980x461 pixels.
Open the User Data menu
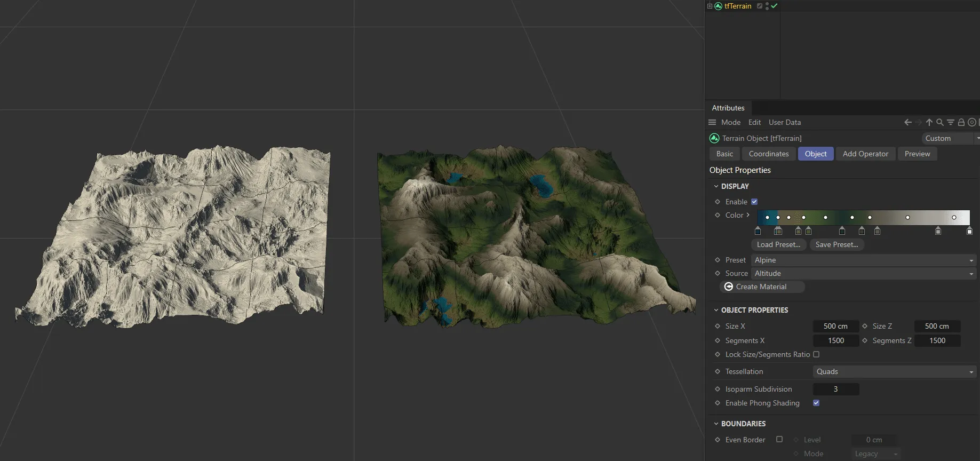(785, 122)
